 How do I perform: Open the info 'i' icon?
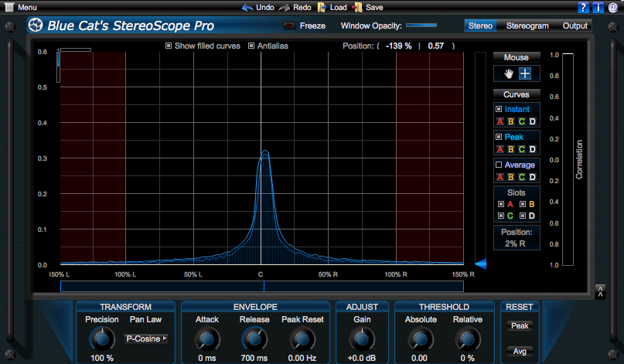tap(598, 7)
